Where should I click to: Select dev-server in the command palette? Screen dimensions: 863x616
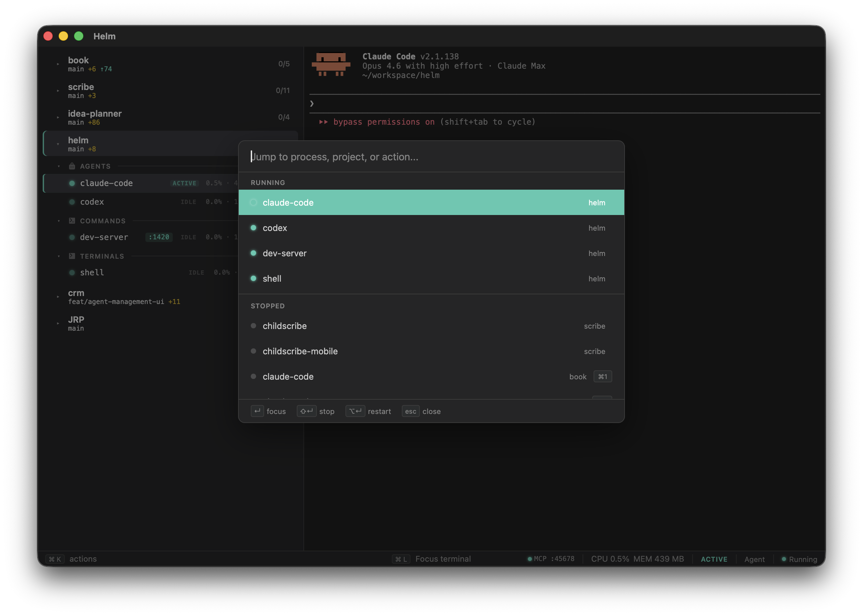click(x=431, y=253)
